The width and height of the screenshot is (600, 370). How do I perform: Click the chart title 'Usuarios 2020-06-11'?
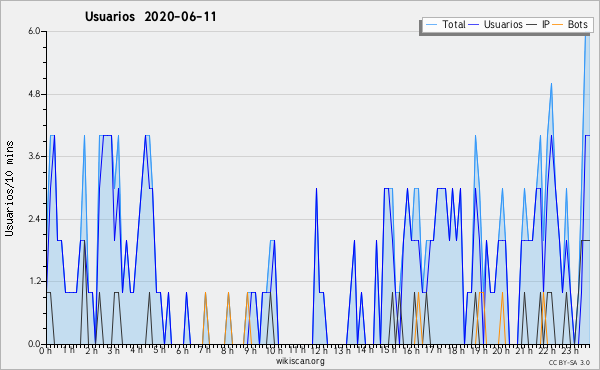pos(150,16)
